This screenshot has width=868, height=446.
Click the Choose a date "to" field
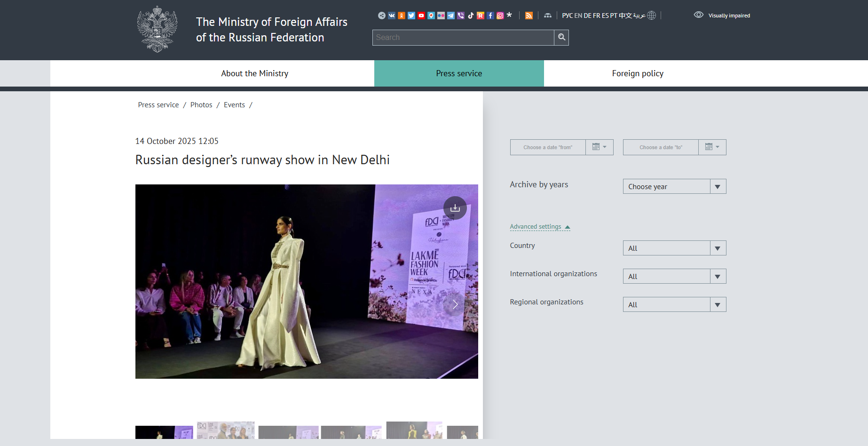[661, 147]
